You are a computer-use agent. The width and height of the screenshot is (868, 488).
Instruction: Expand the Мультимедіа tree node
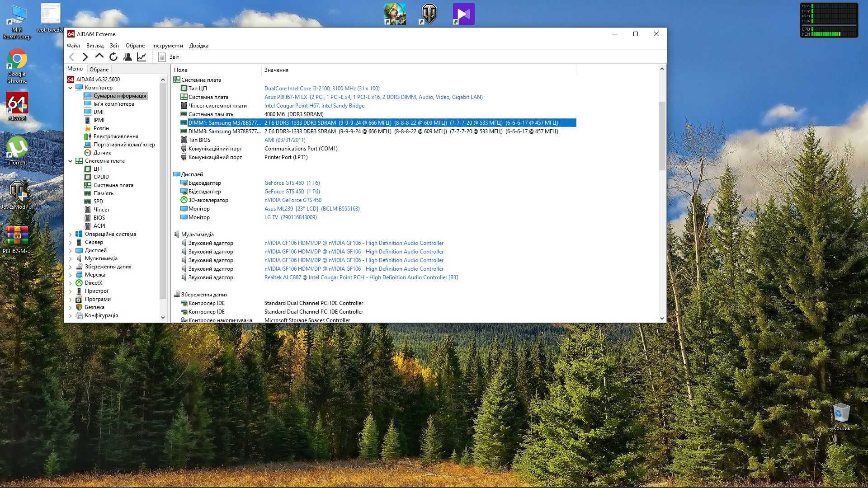(x=71, y=258)
